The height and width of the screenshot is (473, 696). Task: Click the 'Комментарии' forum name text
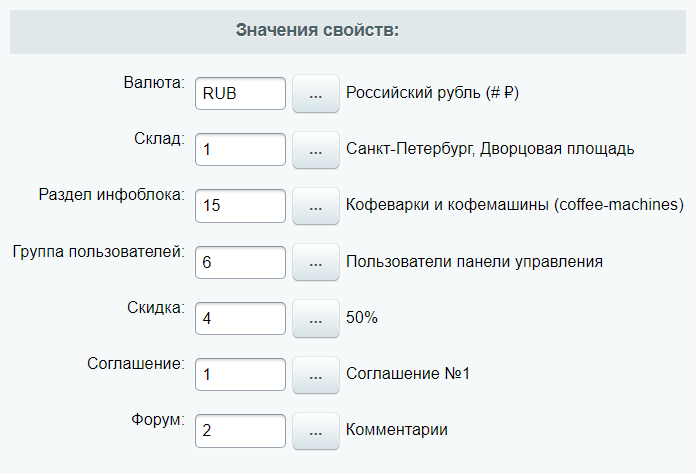396,430
